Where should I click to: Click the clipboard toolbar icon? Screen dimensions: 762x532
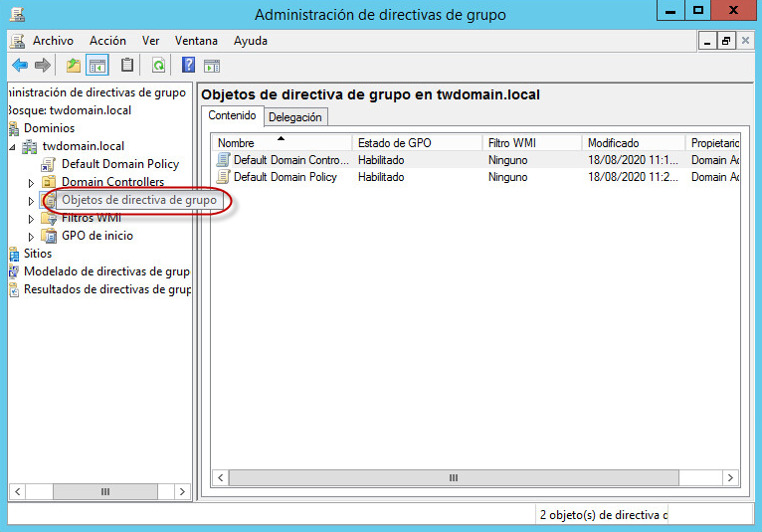127,66
